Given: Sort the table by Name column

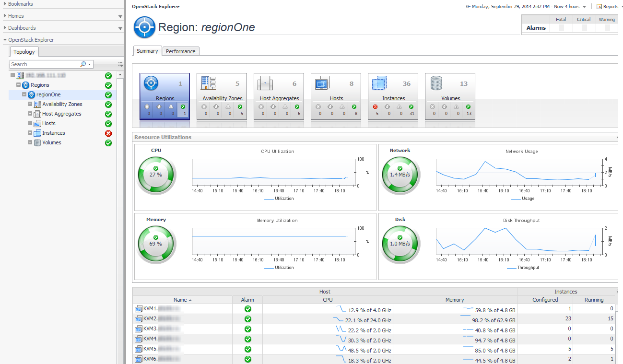Looking at the screenshot, I should (x=180, y=300).
